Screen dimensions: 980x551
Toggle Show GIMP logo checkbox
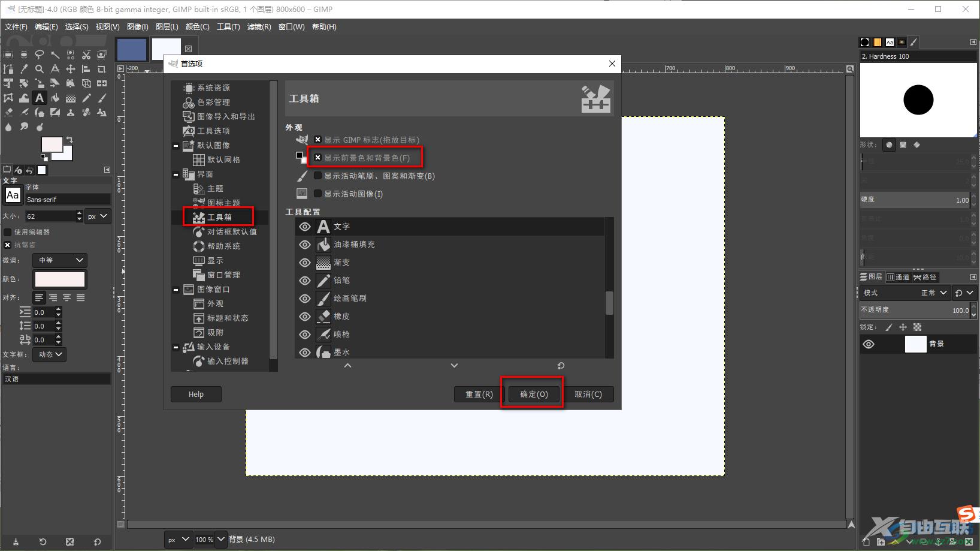coord(318,140)
